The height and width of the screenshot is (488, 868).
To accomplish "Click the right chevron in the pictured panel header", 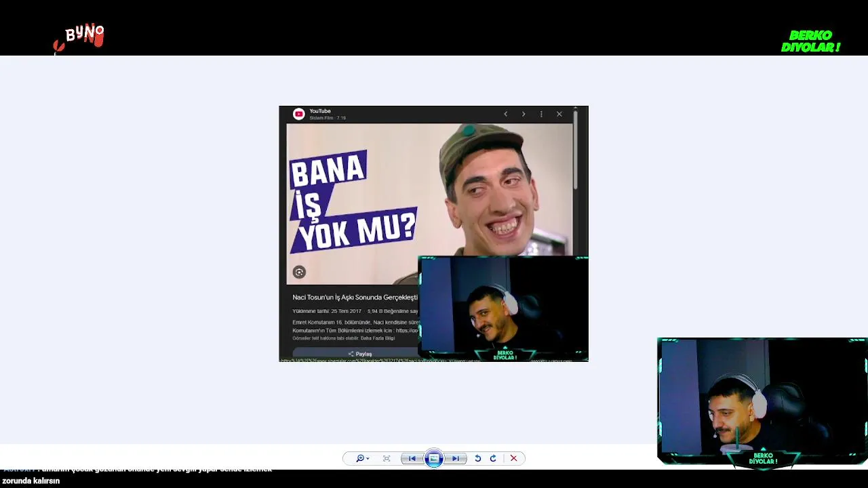I will coord(524,114).
